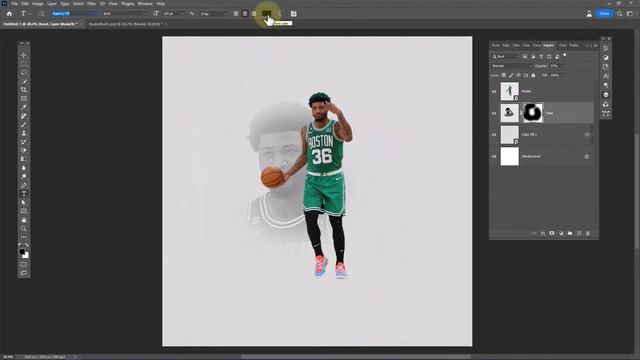
Task: Select the Eyedropper tool
Action: tap(24, 107)
